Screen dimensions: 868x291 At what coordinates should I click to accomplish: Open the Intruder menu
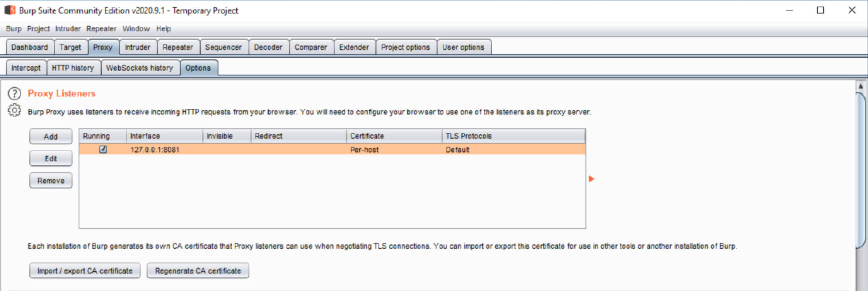click(68, 29)
